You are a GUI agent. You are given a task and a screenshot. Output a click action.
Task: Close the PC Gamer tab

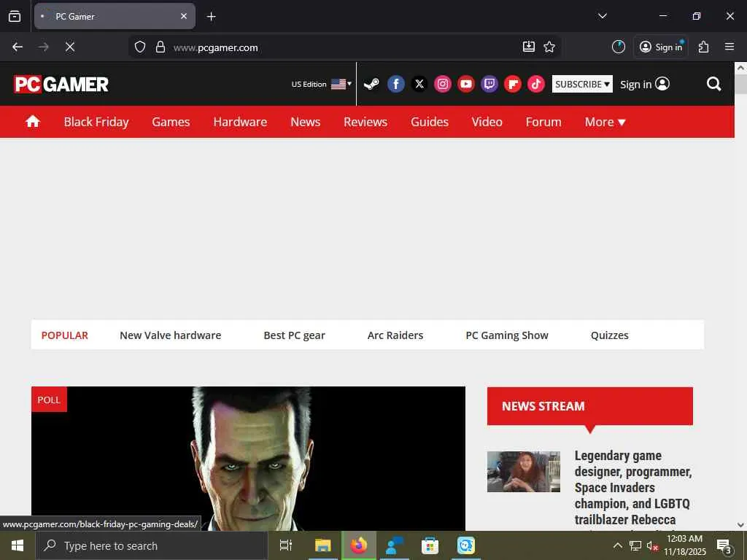coord(184,16)
